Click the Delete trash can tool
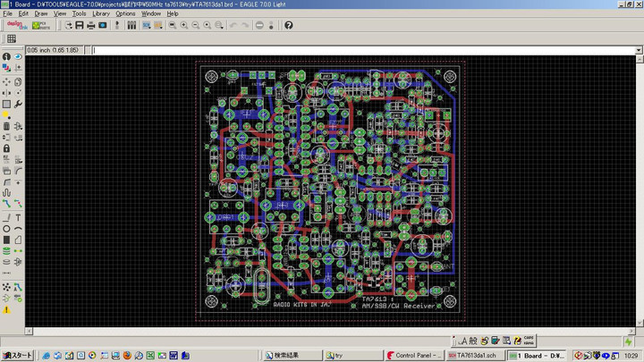 pos(6,126)
